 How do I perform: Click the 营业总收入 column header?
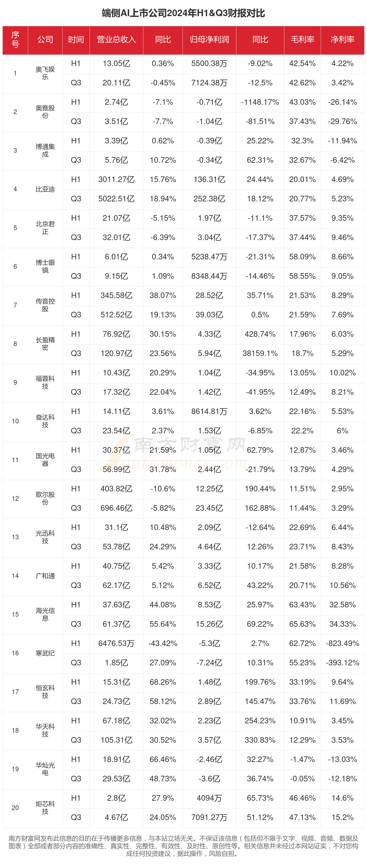point(116,40)
